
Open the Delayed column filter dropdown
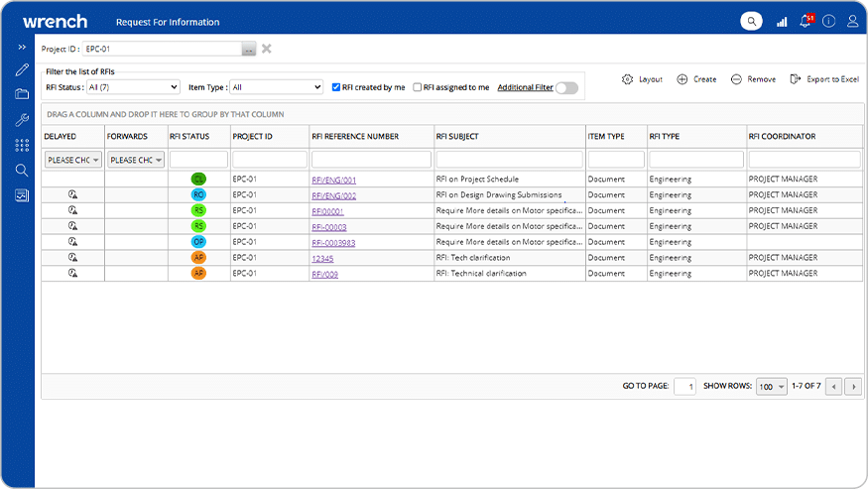click(x=73, y=160)
